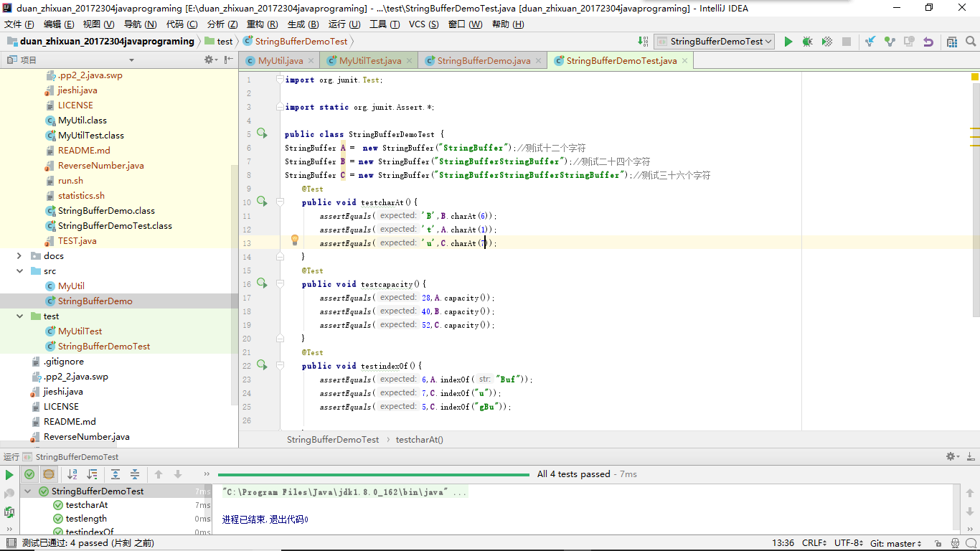Open the project structure icon

coord(952,42)
